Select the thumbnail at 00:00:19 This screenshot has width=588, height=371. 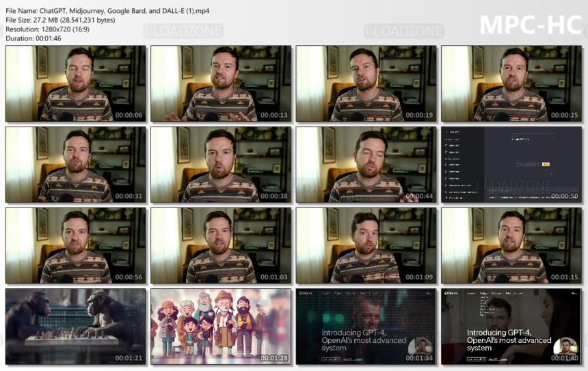366,84
